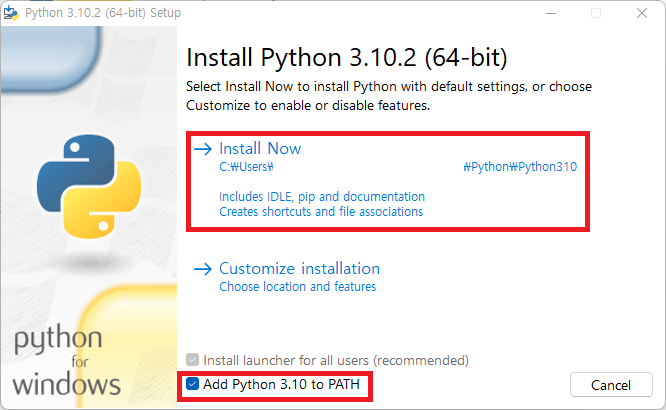Click 'Creates shortcuts and file associations' text
This screenshot has width=666, height=410.
[321, 212]
